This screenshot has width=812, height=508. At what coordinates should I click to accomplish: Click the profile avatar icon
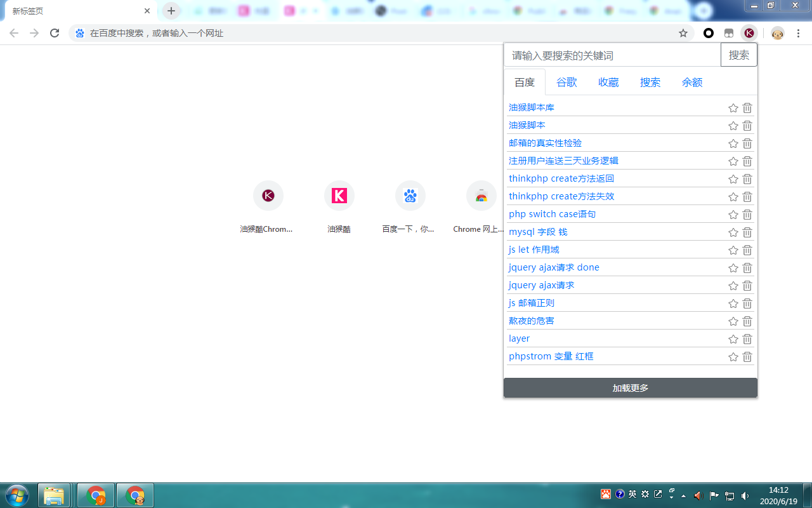[x=778, y=33]
